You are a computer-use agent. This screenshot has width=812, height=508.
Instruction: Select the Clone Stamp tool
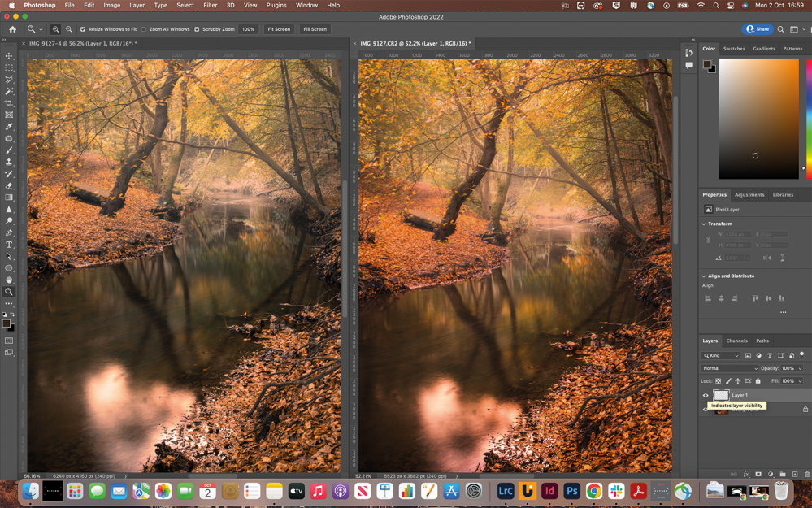(x=9, y=162)
